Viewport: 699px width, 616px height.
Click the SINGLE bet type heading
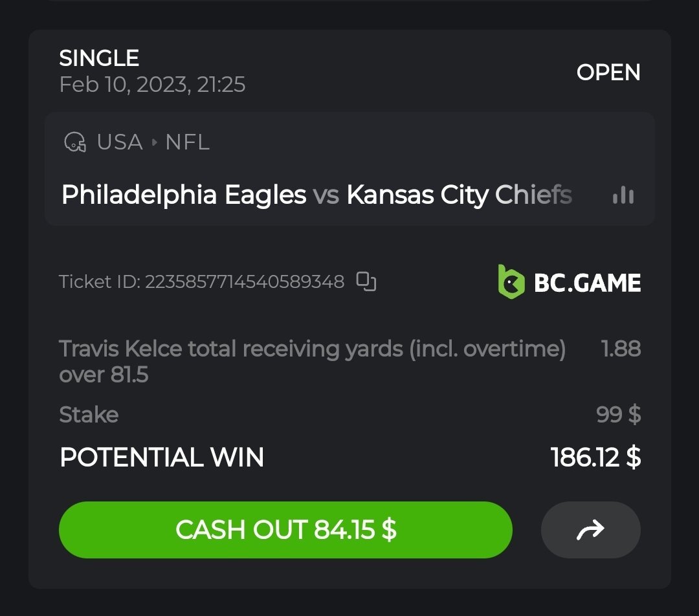99,58
